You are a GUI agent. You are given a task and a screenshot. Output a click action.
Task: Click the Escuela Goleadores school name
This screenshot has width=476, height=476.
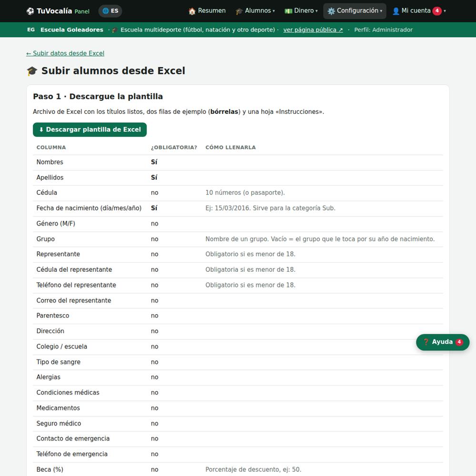(72, 30)
